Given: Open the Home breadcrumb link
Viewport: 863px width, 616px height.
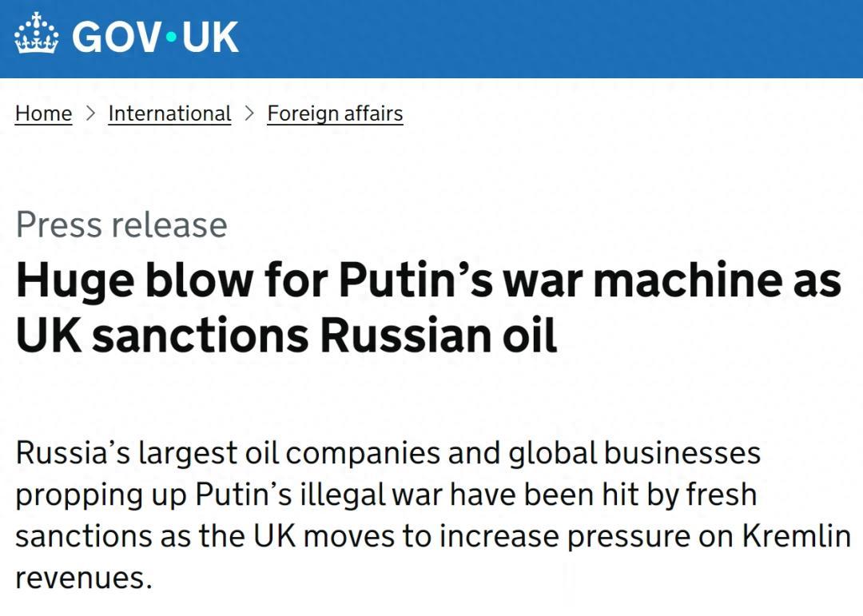Looking at the screenshot, I should [x=43, y=113].
